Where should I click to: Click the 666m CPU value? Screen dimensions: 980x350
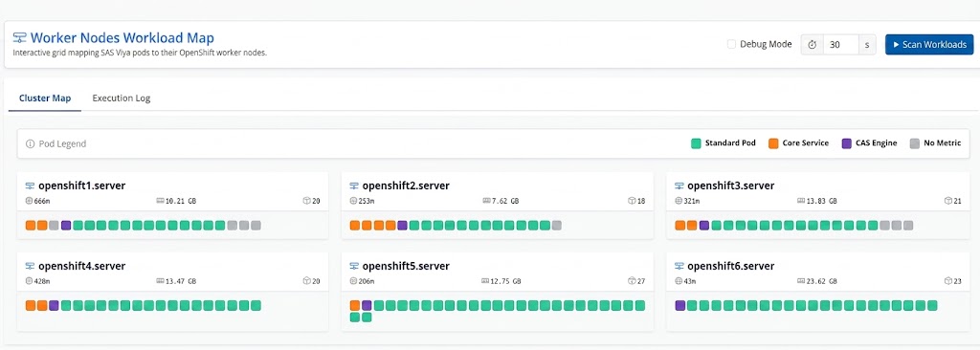[42, 201]
